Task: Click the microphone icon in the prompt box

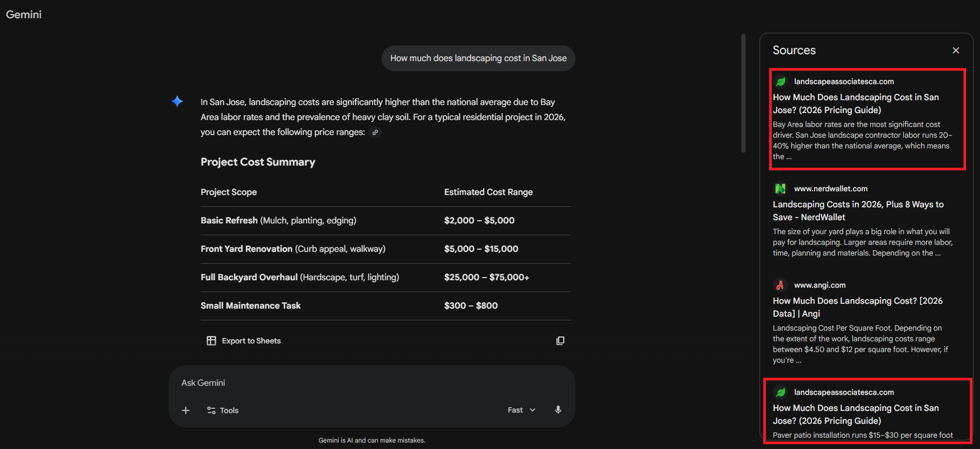Action: tap(558, 410)
